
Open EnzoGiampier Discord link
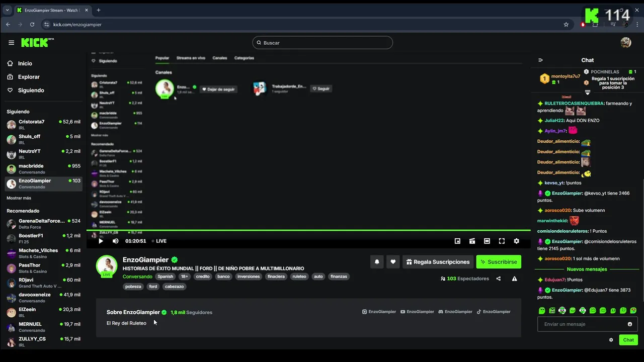pos(455,312)
